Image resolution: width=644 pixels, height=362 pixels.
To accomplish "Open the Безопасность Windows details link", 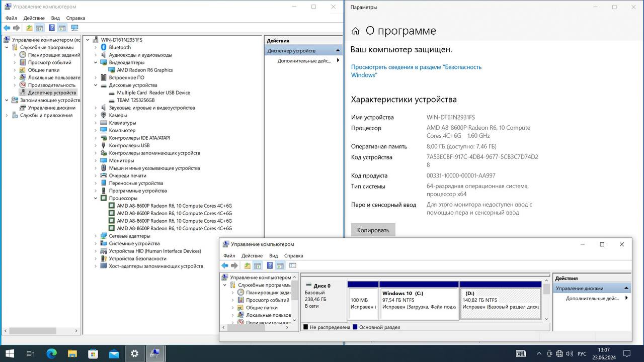I will [x=416, y=71].
